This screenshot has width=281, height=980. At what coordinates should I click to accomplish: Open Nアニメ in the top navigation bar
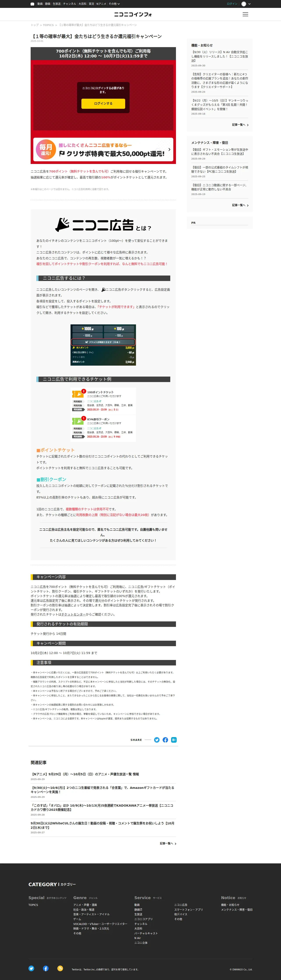point(101,4)
